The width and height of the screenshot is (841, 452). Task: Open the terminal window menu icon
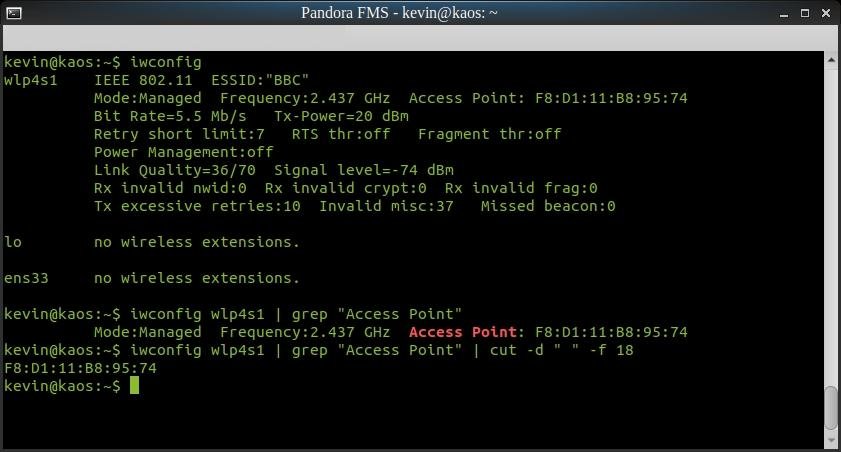pos(14,13)
